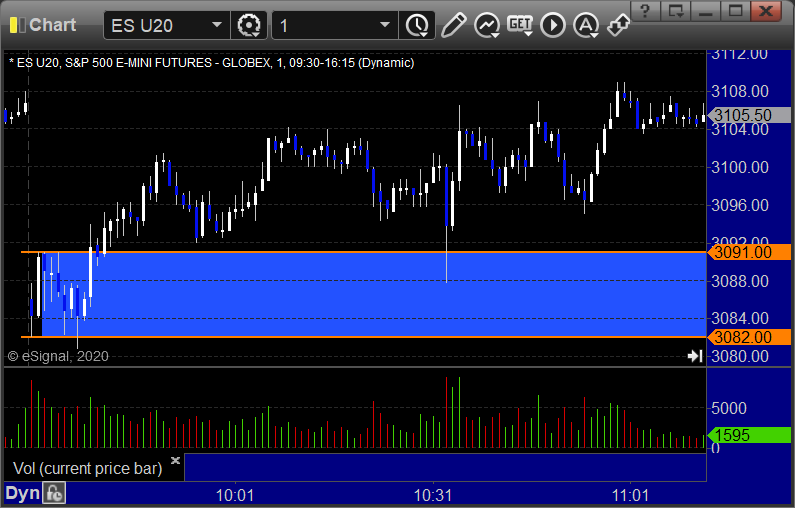Select the Vol (current price bar) tab

pos(87,468)
